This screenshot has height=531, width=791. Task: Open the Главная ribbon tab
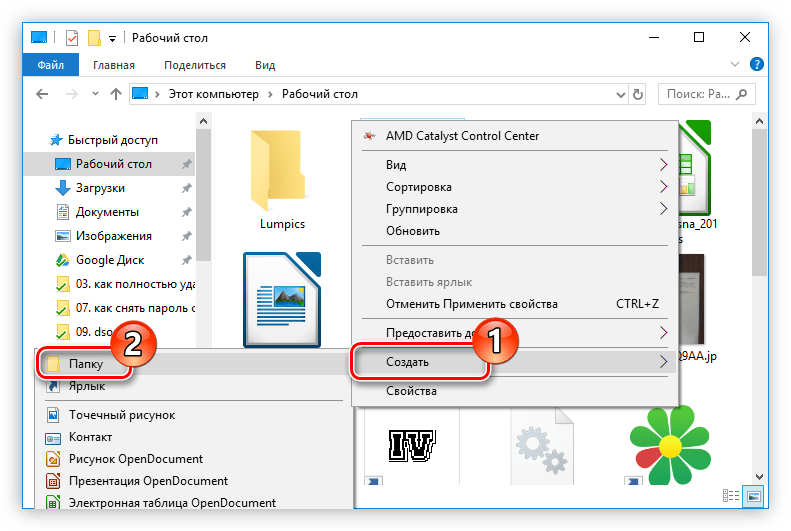(114, 65)
